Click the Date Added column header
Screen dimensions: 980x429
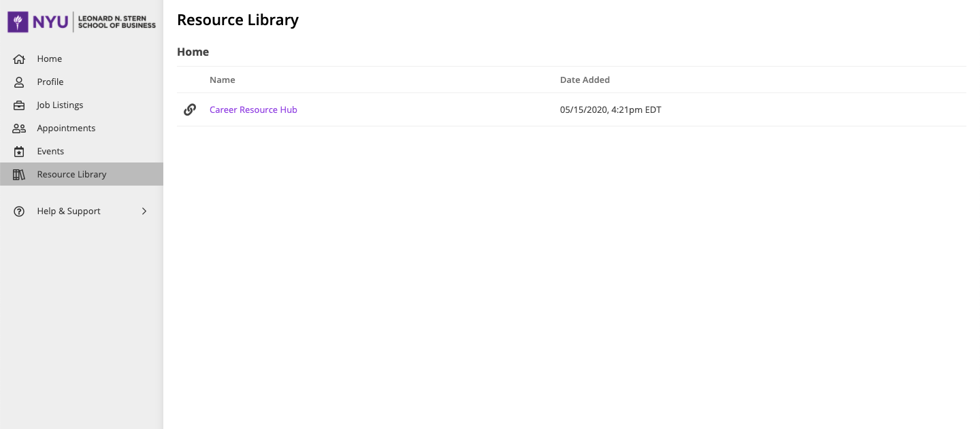pyautogui.click(x=585, y=80)
